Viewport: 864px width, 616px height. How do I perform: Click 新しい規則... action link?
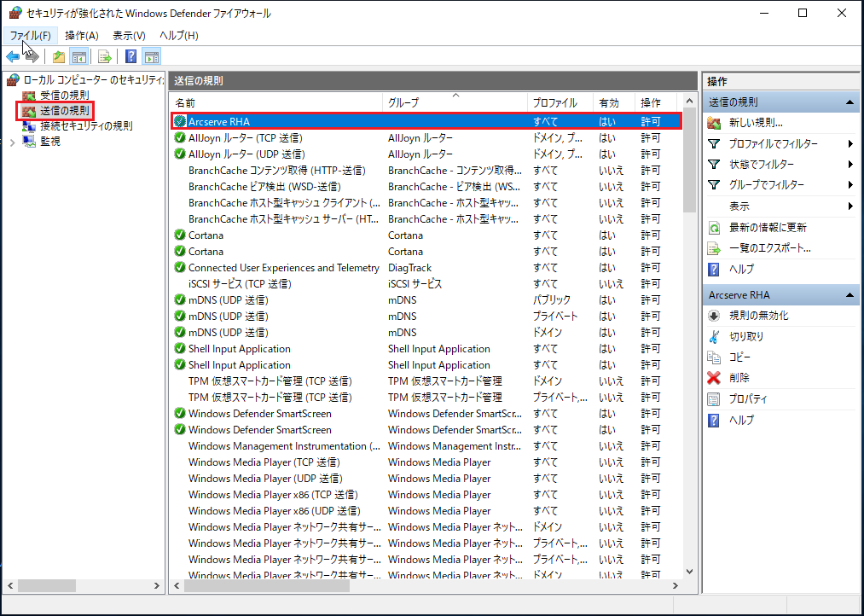(x=756, y=123)
